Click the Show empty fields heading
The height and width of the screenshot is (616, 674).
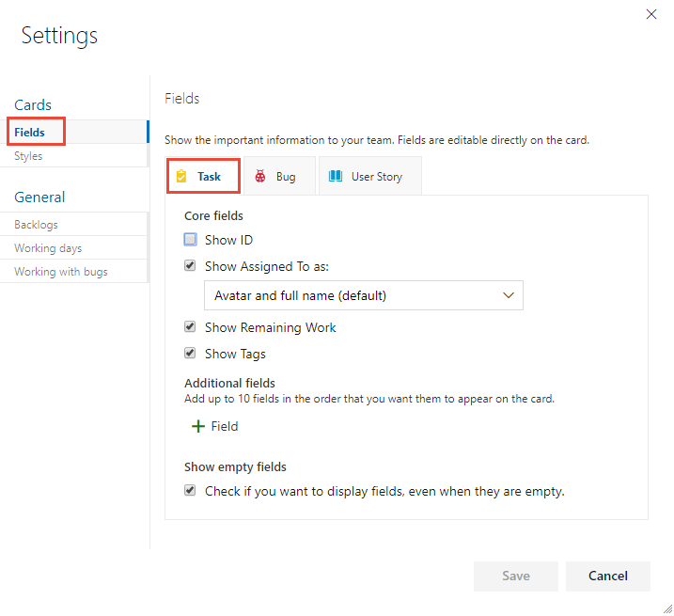coord(235,466)
